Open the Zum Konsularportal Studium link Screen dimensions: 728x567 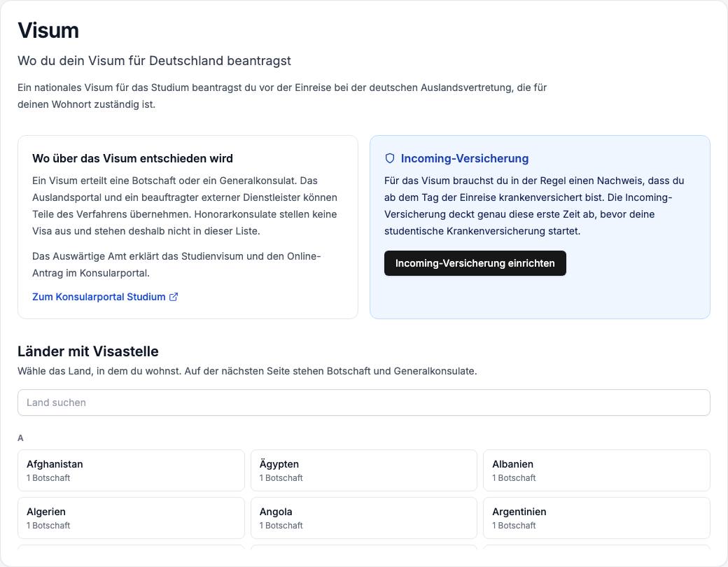click(x=105, y=297)
